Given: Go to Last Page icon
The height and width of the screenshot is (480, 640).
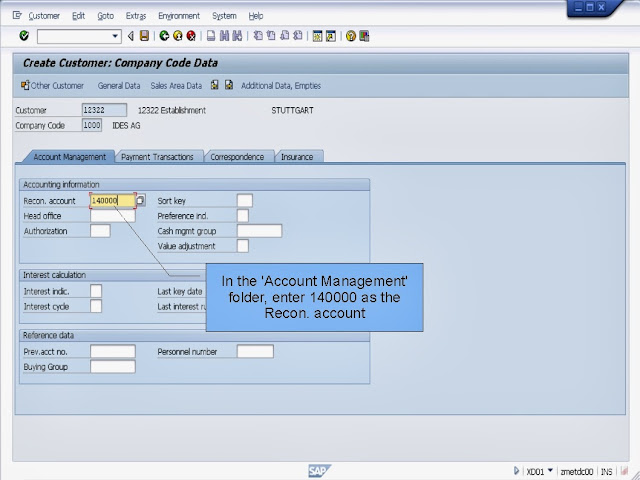Looking at the screenshot, I should tap(298, 36).
